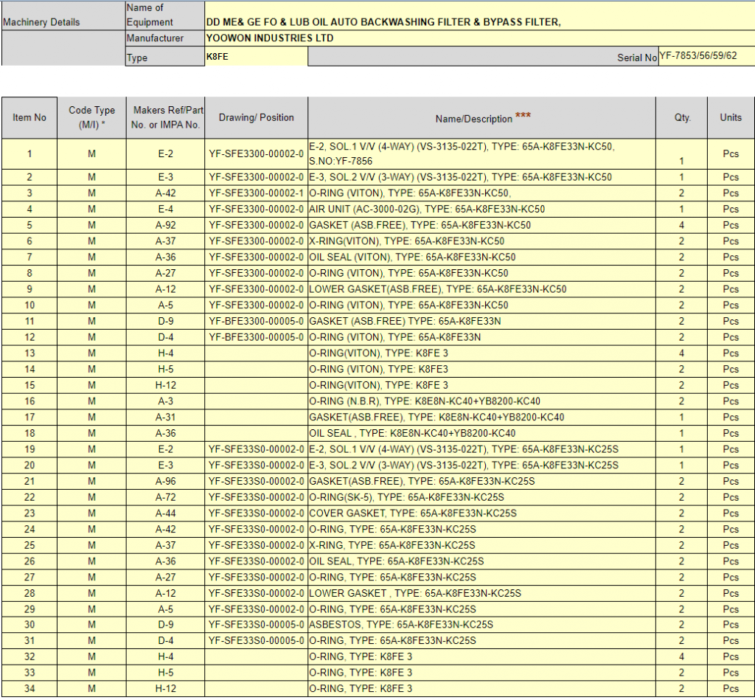Click the Name of Equipment value field
Screen dimensions: 755x700
(479, 22)
